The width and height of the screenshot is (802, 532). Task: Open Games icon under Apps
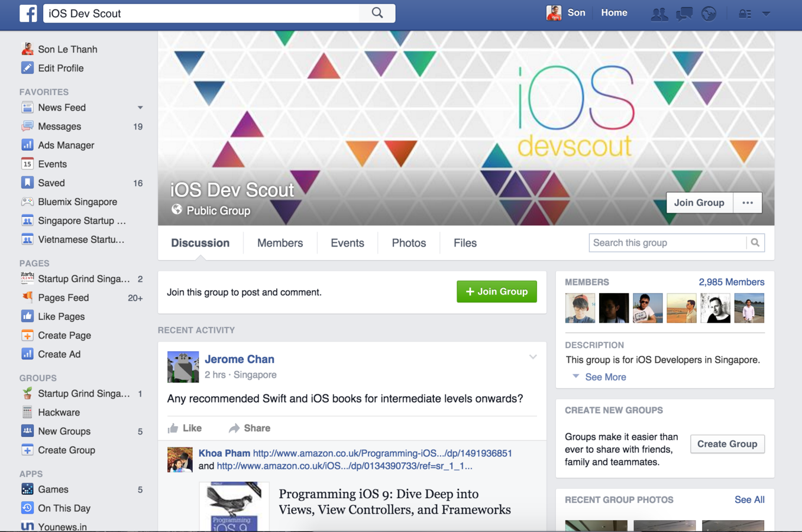pyautogui.click(x=27, y=489)
